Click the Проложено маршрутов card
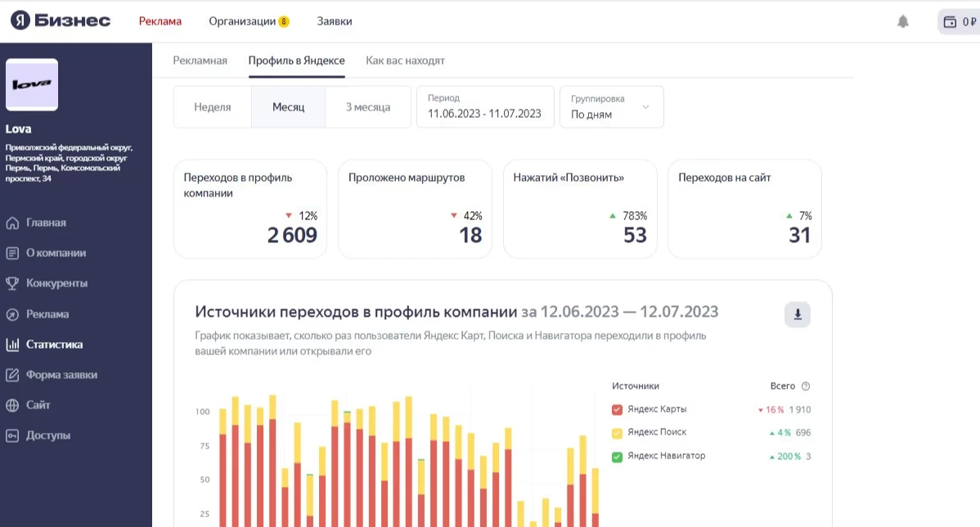Viewport: 980px width, 527px height. point(415,209)
